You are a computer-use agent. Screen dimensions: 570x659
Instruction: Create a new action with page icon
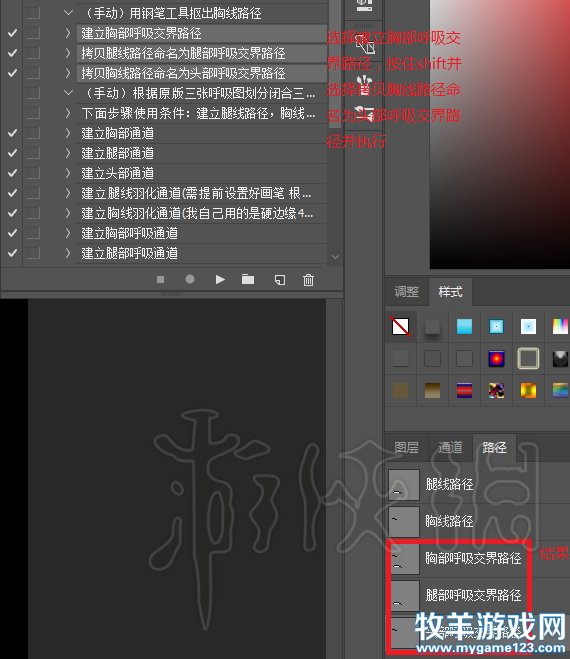point(280,280)
